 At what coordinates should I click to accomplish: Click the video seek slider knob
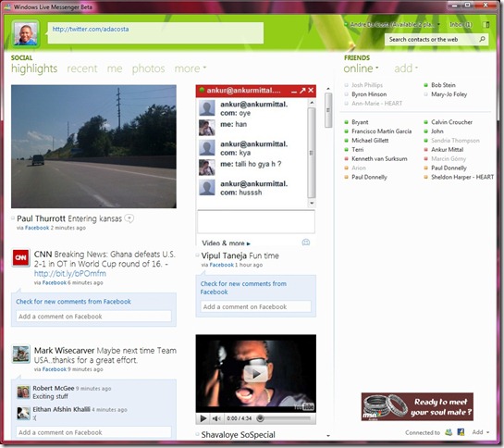coord(261,418)
